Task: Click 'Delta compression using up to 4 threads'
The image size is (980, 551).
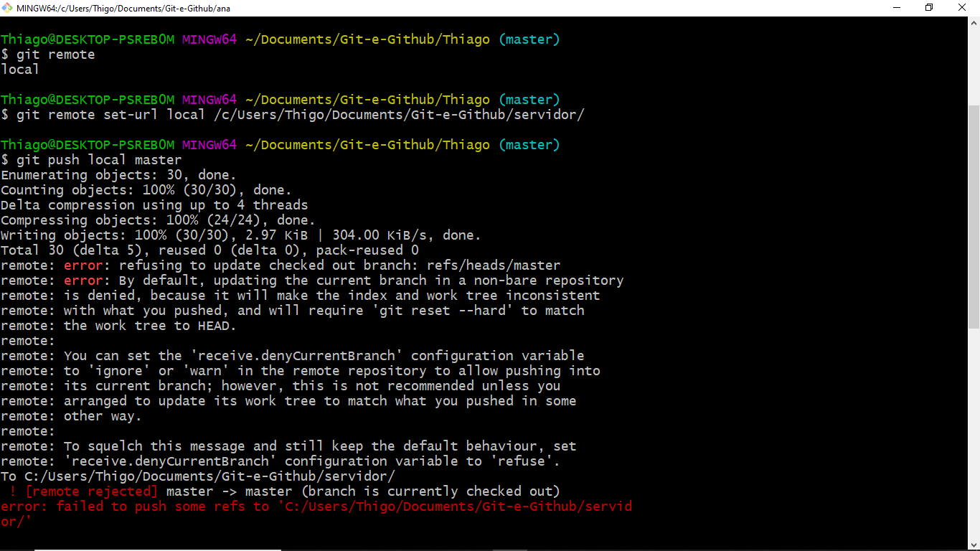Action: coord(154,205)
